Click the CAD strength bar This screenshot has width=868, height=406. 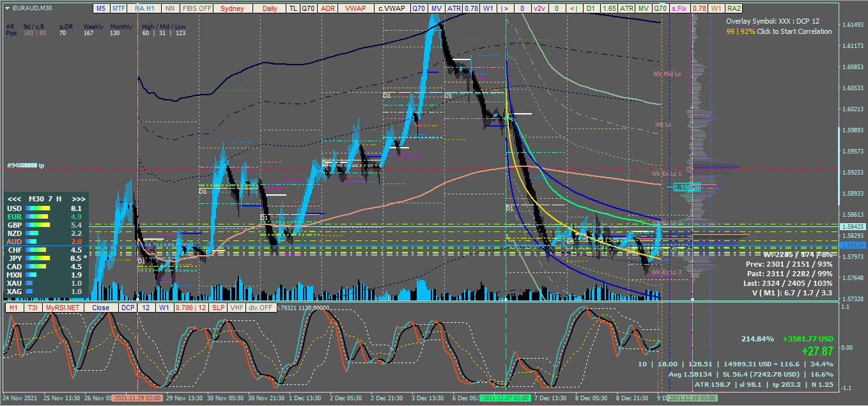(35, 267)
